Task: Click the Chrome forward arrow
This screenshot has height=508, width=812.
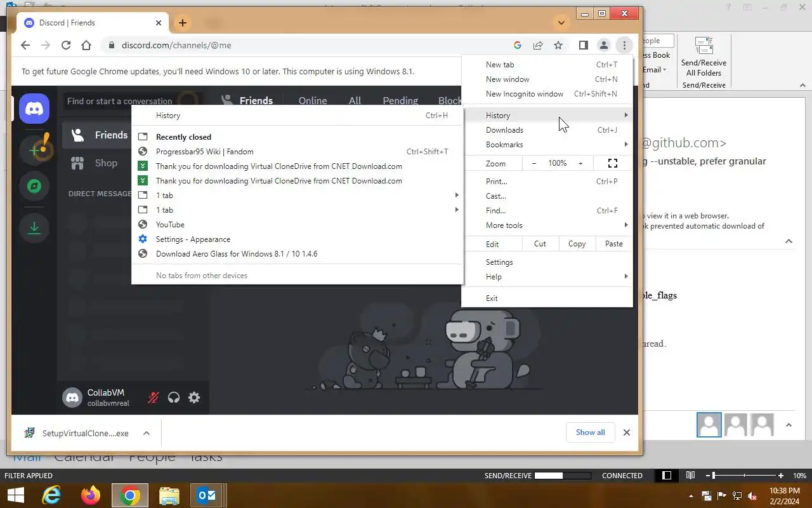Action: click(x=46, y=45)
